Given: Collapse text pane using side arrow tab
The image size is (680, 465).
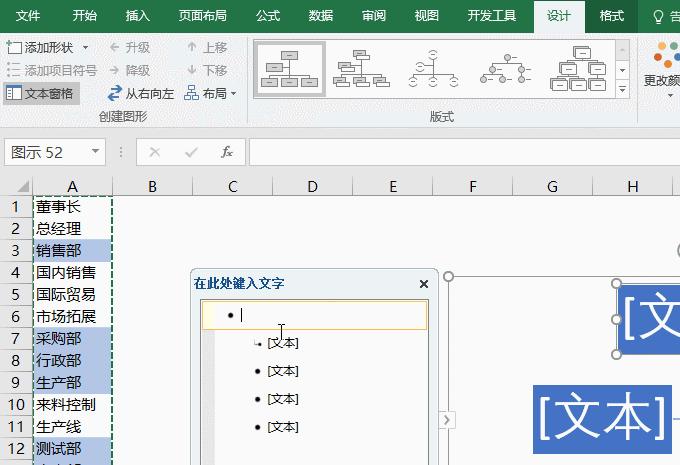Looking at the screenshot, I should [x=447, y=420].
